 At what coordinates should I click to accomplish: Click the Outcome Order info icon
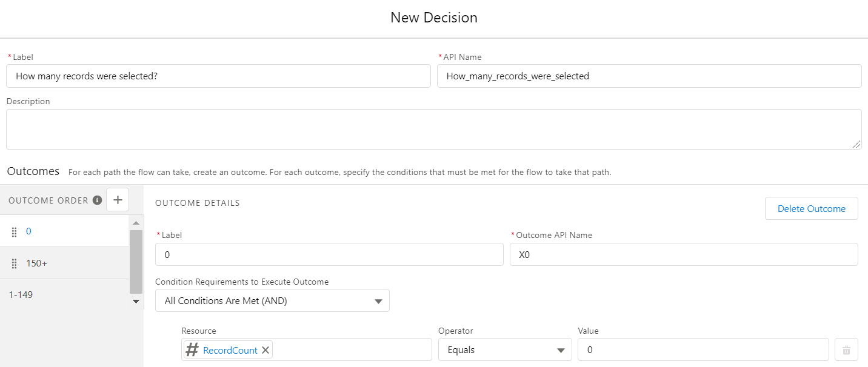click(x=98, y=200)
